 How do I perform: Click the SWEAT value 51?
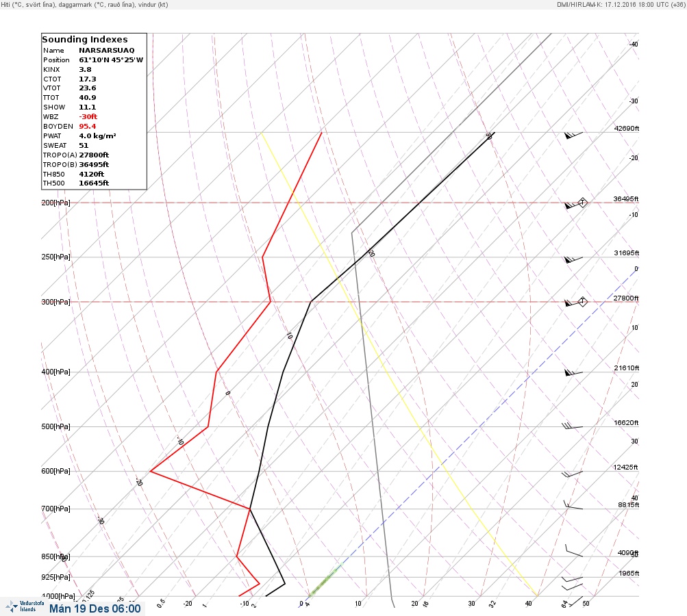pyautogui.click(x=84, y=145)
